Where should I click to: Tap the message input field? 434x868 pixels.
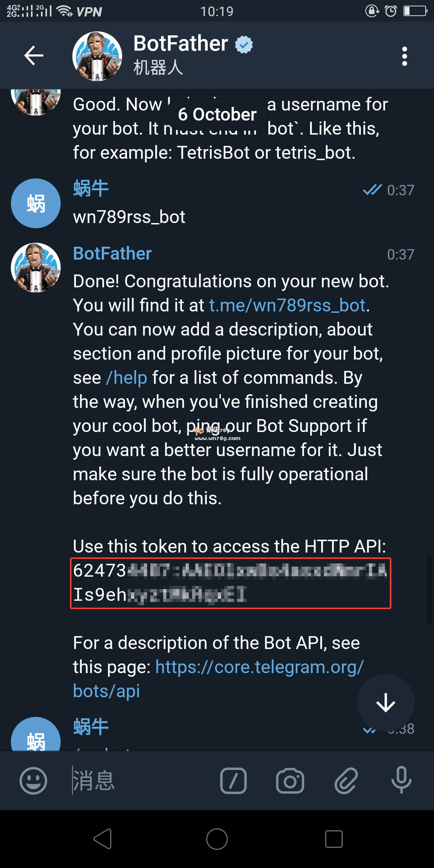(x=141, y=781)
